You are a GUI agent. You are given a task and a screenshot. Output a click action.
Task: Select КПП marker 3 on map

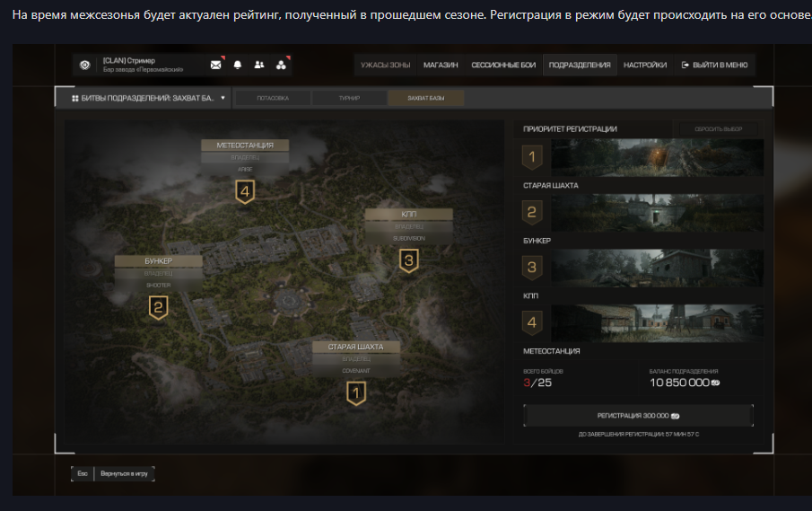(x=408, y=261)
